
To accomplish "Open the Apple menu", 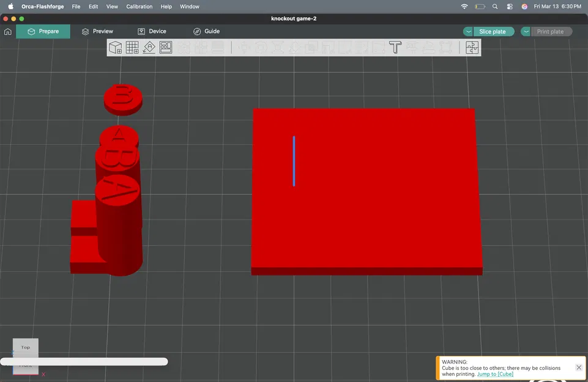I will tap(10, 6).
